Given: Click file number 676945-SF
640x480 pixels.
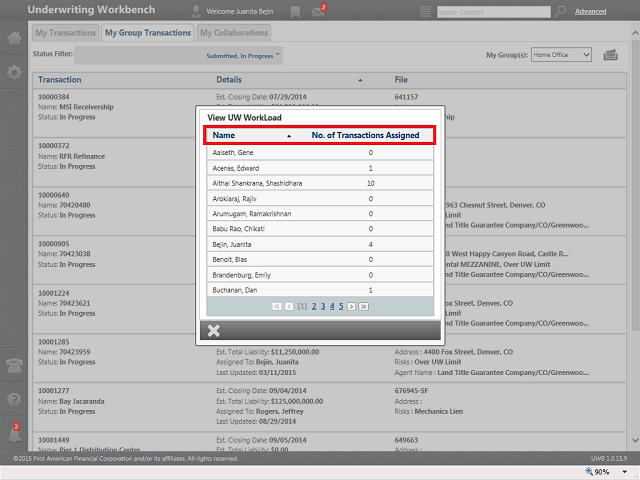Looking at the screenshot, I should pyautogui.click(x=411, y=391).
